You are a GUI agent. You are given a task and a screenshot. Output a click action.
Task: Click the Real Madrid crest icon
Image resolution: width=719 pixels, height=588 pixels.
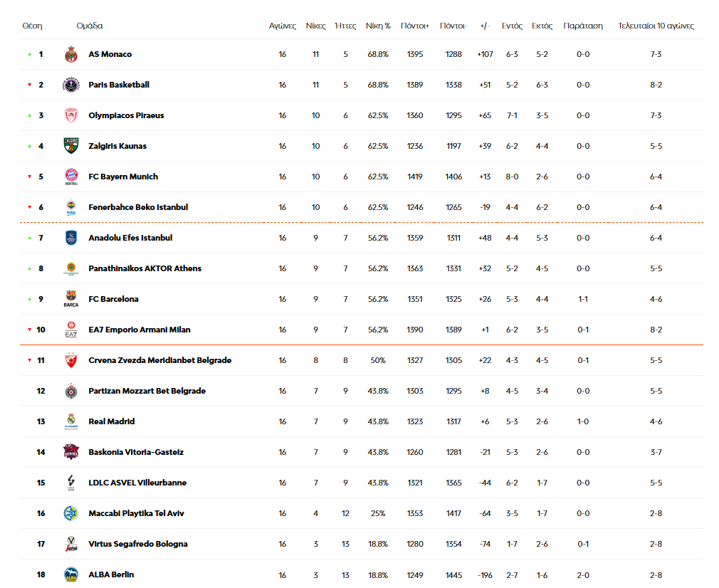[71, 421]
